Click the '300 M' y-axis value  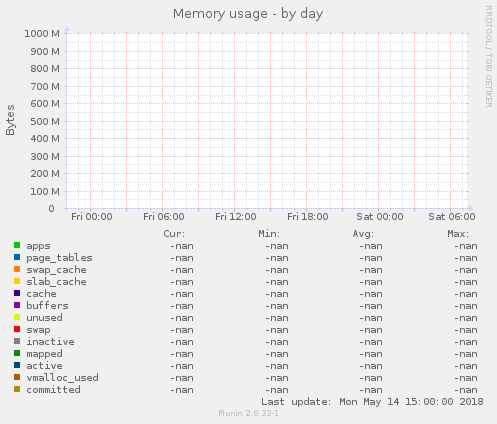pyautogui.click(x=45, y=157)
